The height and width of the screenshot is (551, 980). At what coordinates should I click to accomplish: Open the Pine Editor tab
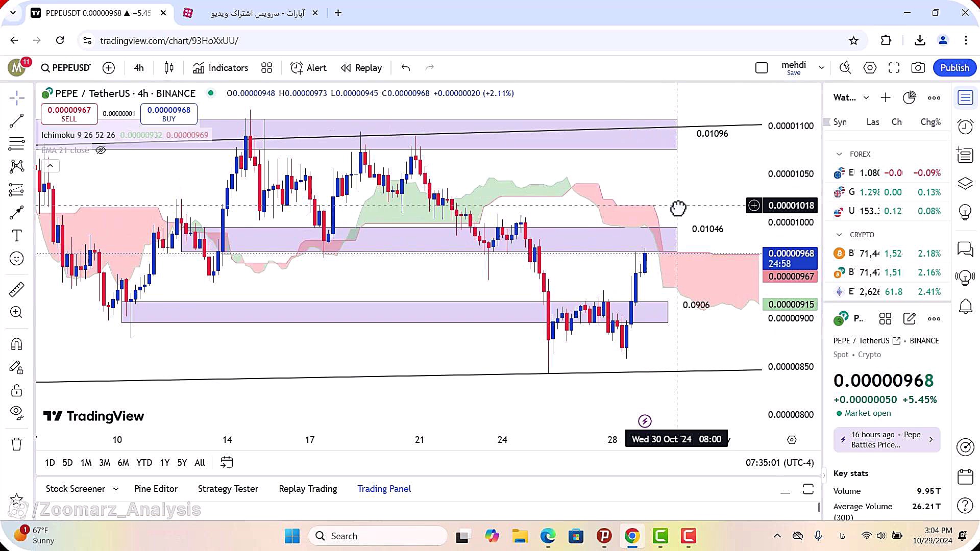(x=156, y=489)
